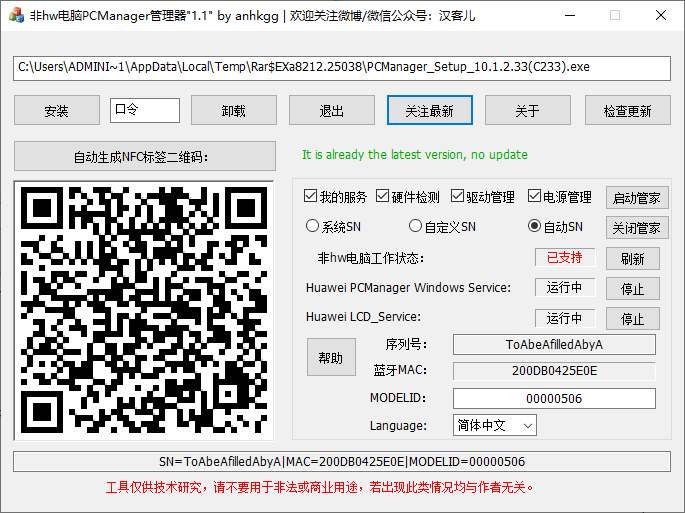
Task: Click 自动生成NFC标签二维码 button
Action: [145, 156]
